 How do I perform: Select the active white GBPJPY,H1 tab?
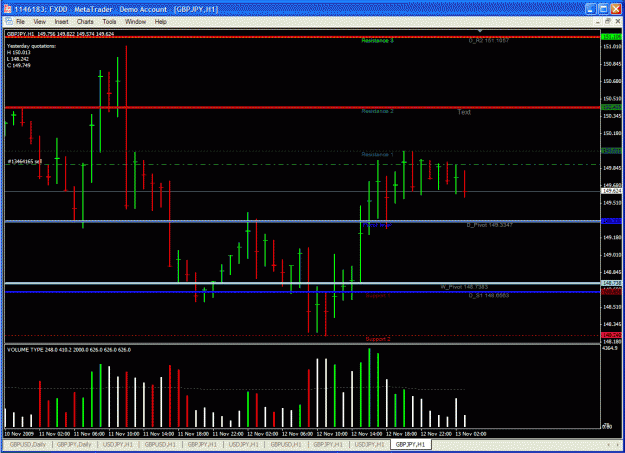pos(410,444)
